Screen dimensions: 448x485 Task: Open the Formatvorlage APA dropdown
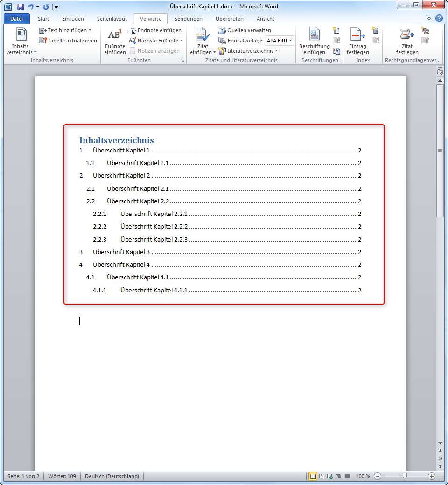pos(290,41)
